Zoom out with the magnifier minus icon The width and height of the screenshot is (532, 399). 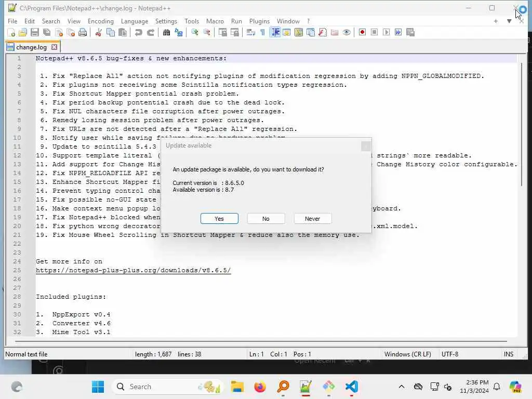click(x=206, y=33)
